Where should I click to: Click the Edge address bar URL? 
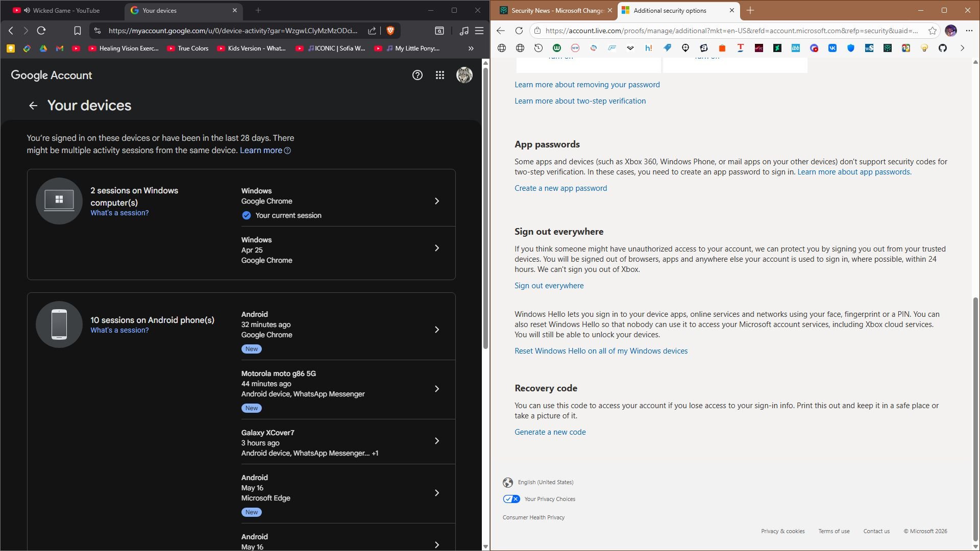pyautogui.click(x=731, y=31)
